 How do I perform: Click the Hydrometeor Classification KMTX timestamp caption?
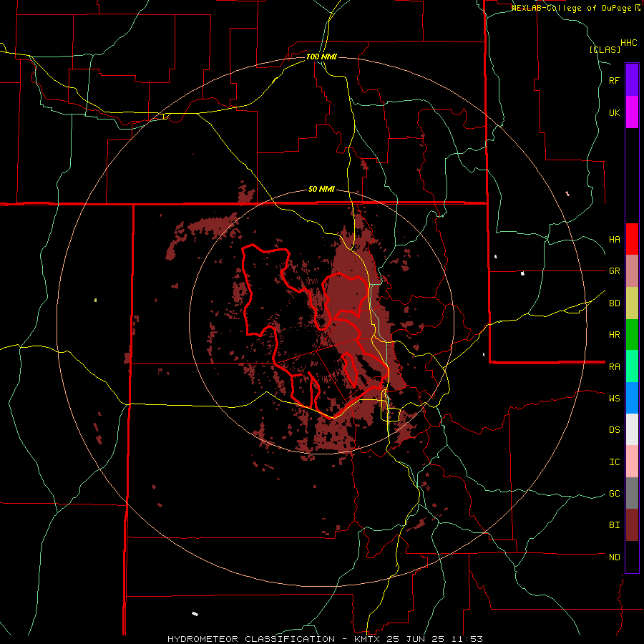tap(325, 639)
